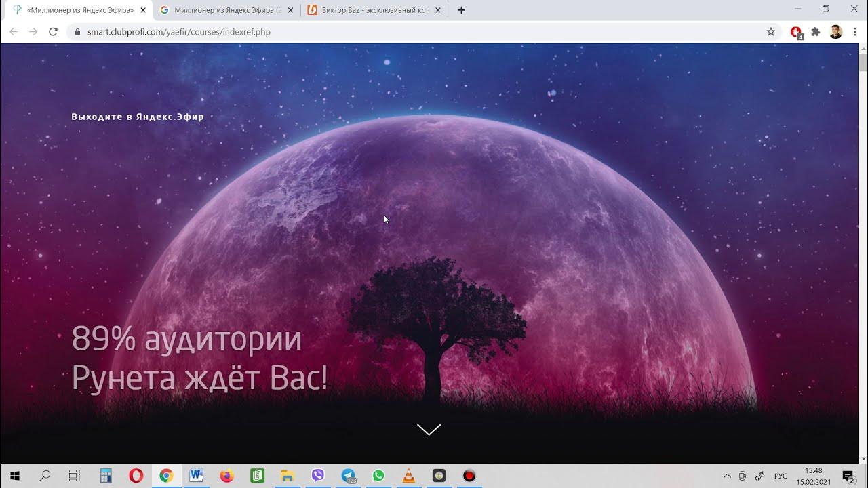The height and width of the screenshot is (488, 868).
Task: Go forward in browser history
Action: pyautogui.click(x=33, y=32)
